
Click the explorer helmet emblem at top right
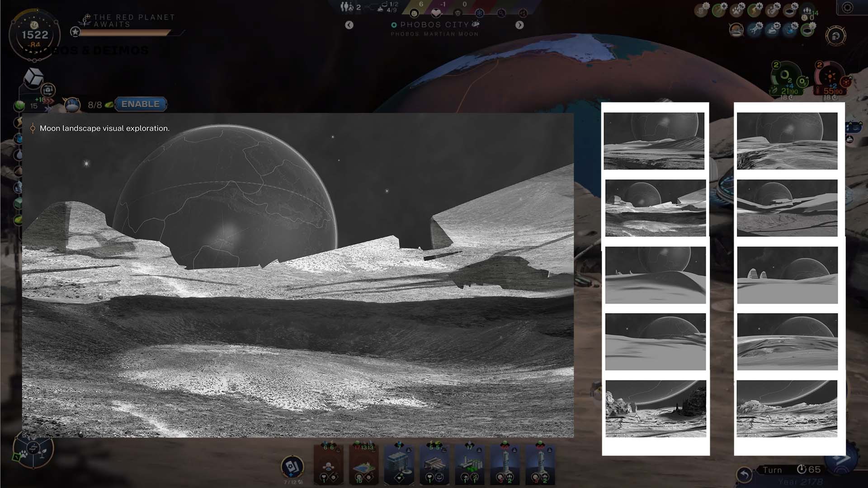(835, 35)
